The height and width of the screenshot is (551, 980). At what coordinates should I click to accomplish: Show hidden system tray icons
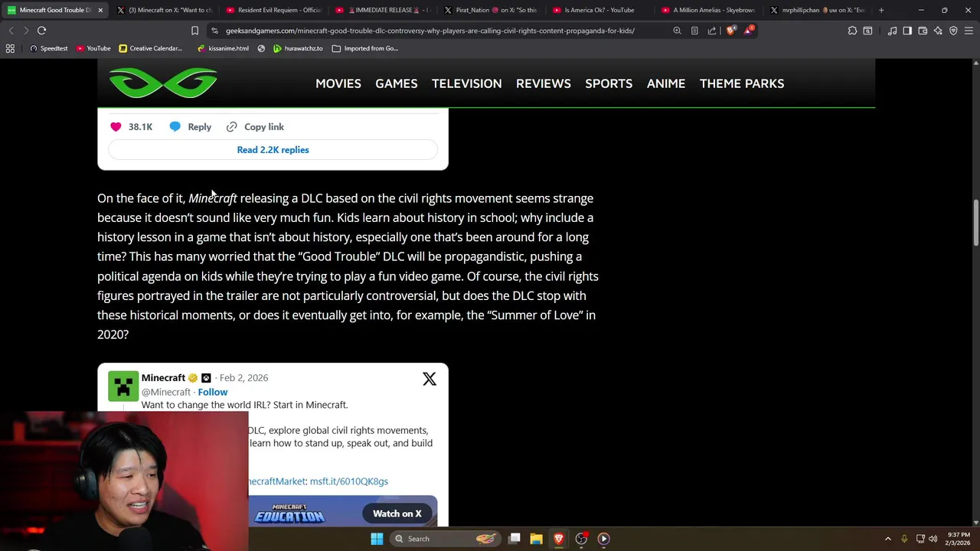[888, 539]
